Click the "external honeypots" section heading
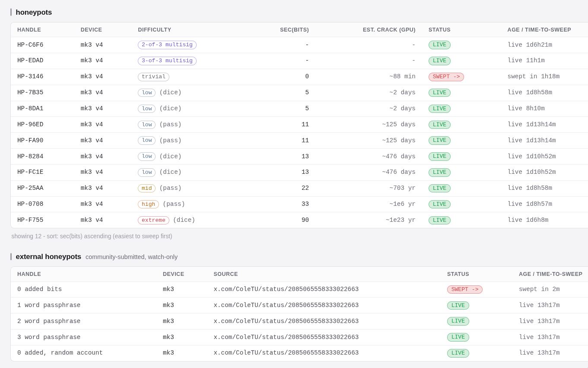The height and width of the screenshot is (368, 588). (48, 257)
